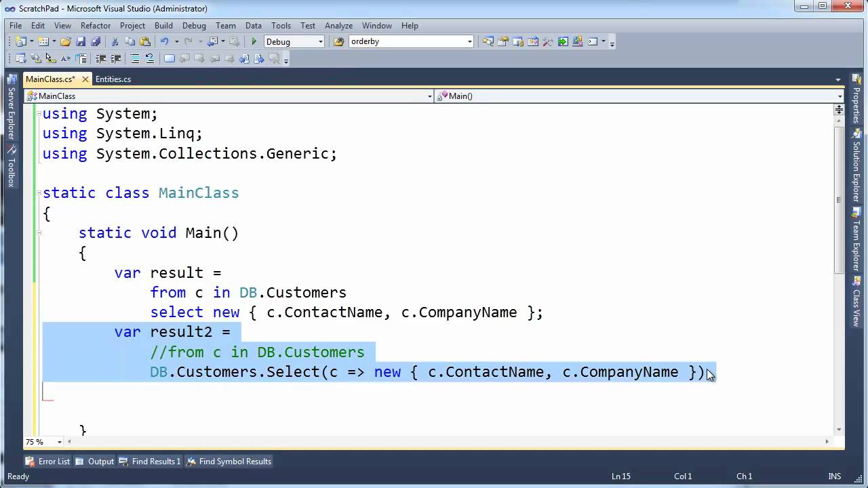Click the Add New Item icon
Screen dimensions: 868x488
click(43, 41)
